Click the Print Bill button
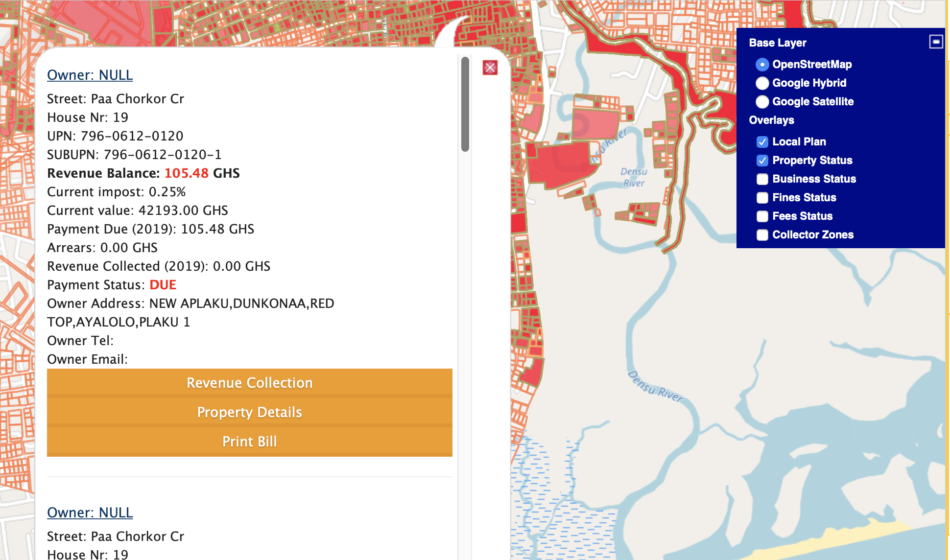 click(249, 442)
